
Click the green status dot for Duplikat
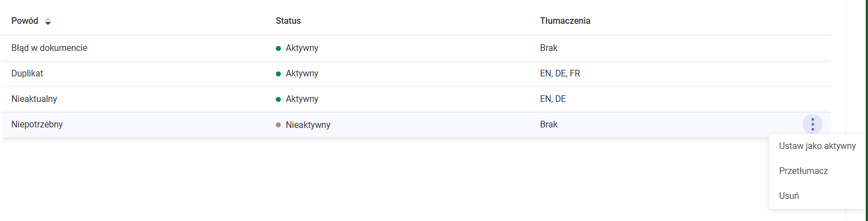click(x=279, y=74)
